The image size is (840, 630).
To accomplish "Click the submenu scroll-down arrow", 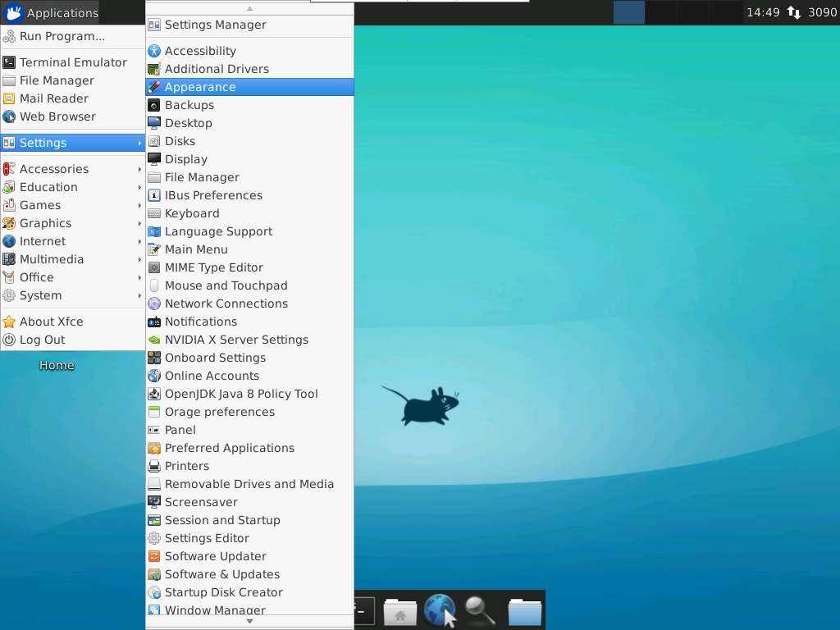I will pyautogui.click(x=249, y=622).
